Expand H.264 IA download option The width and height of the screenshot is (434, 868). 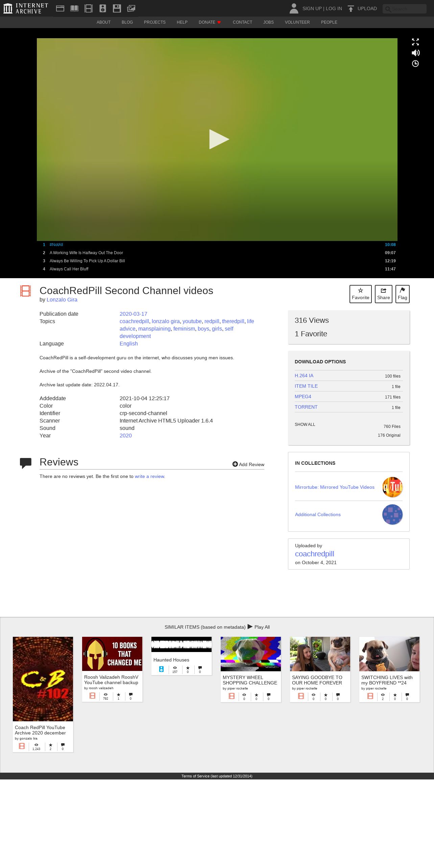304,376
